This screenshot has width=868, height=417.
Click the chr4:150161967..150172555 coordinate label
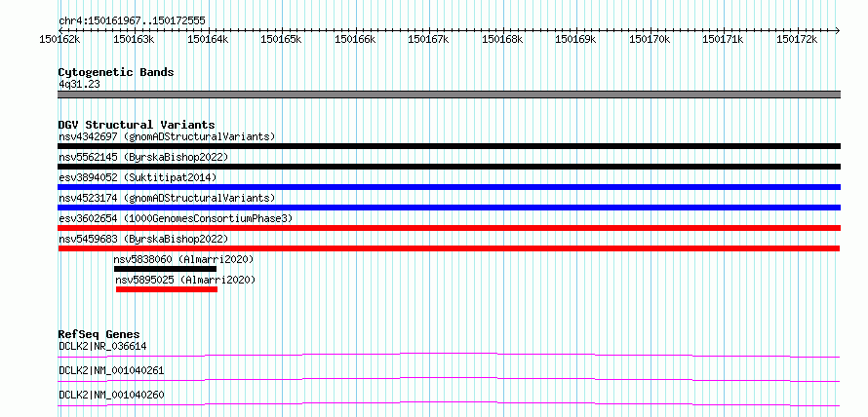(132, 21)
